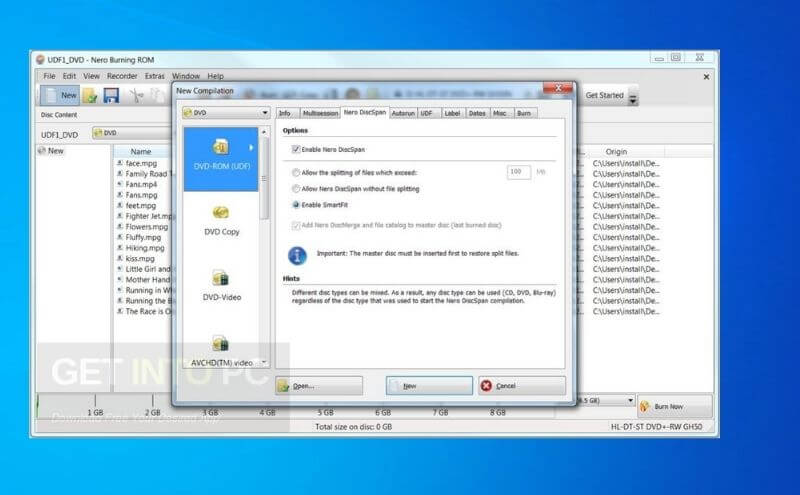Select 'Allow the splitting of files which exceed' option

[x=295, y=172]
